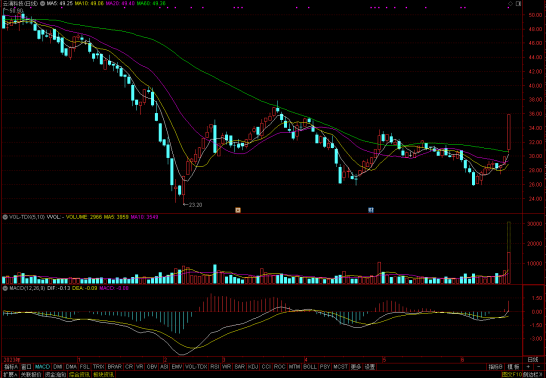Zoom out chart with the minus button
The width and height of the screenshot is (546, 378).
[539, 367]
